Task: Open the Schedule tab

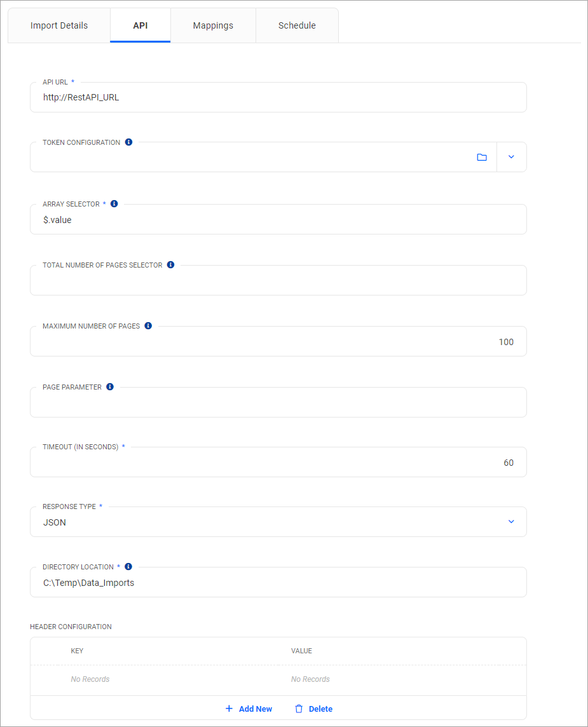Action: point(296,25)
